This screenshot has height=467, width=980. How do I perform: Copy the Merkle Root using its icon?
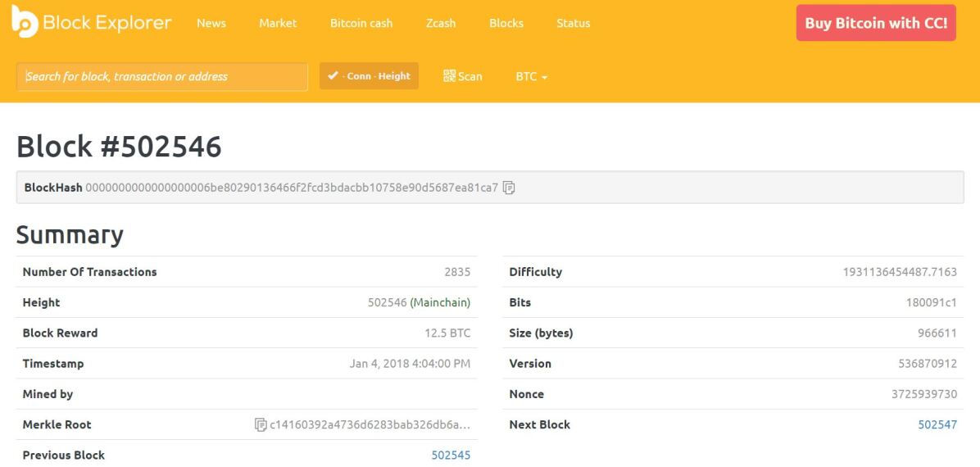tap(261, 424)
